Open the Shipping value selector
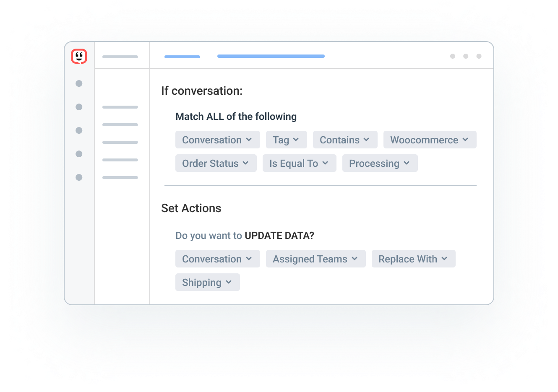The width and height of the screenshot is (558, 392). point(207,282)
